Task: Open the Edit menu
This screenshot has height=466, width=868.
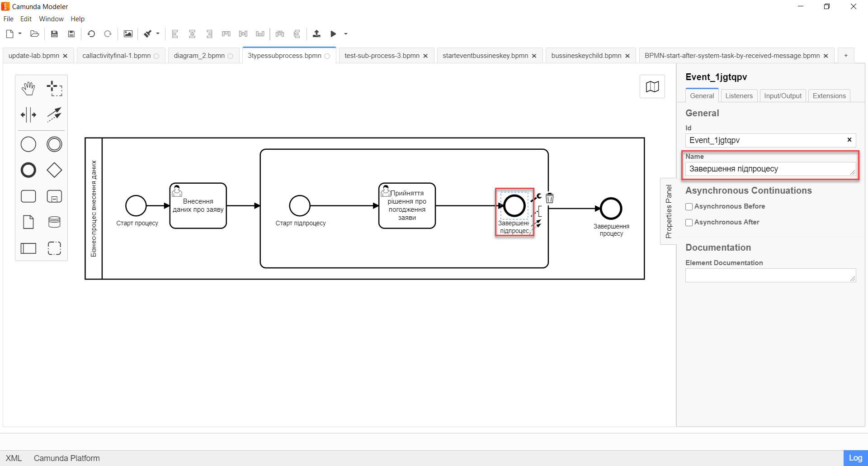Action: tap(26, 19)
